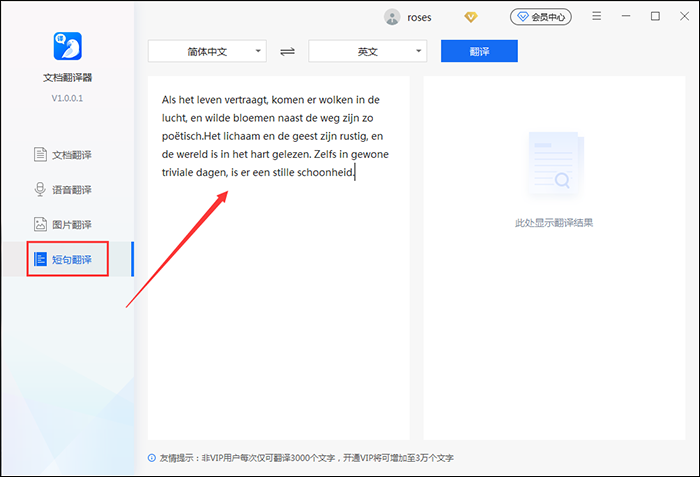
Task: Open 图片翻译 image translation
Action: click(x=71, y=225)
